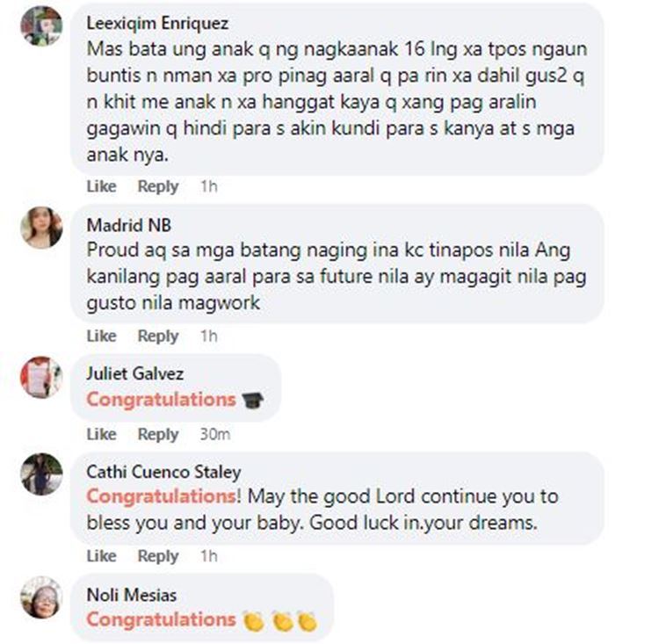Viewport: 659px width, 644px height.
Task: Click graduation cap emoji in Juliet's comment
Action: point(252,400)
